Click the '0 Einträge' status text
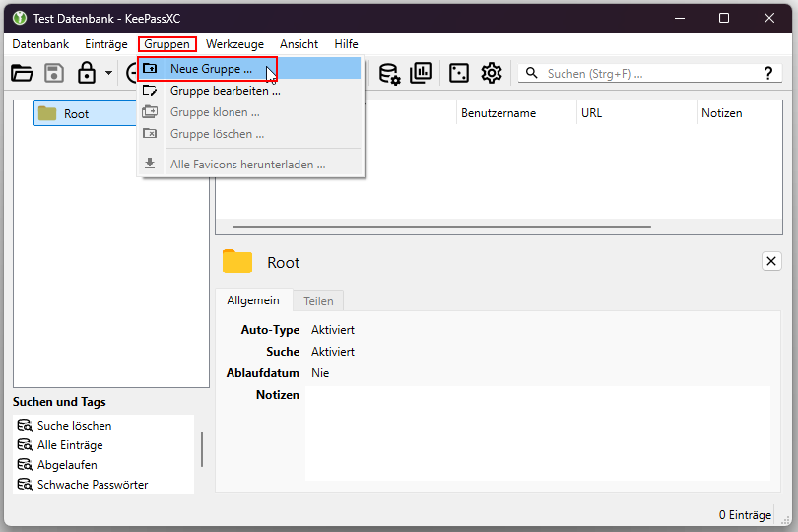 (x=745, y=515)
